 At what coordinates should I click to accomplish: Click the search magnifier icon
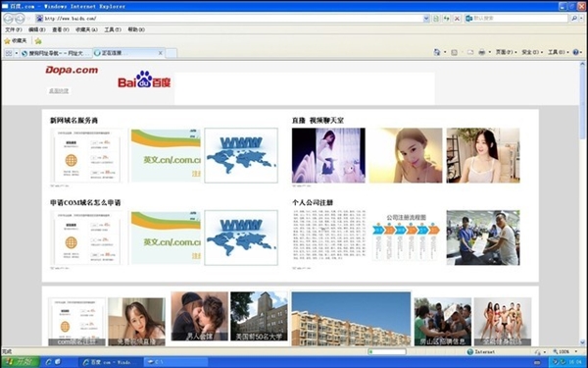tap(574, 18)
